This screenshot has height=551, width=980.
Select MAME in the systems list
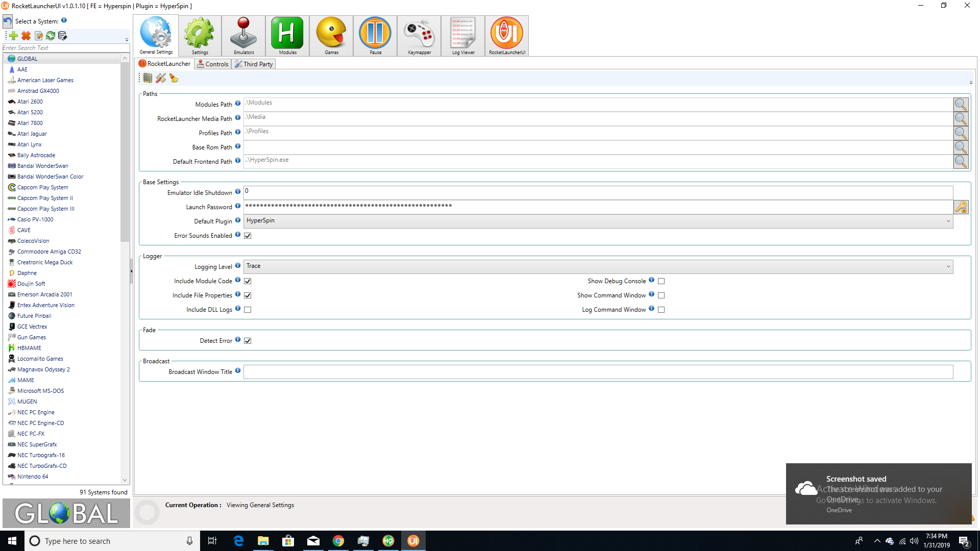pos(26,380)
